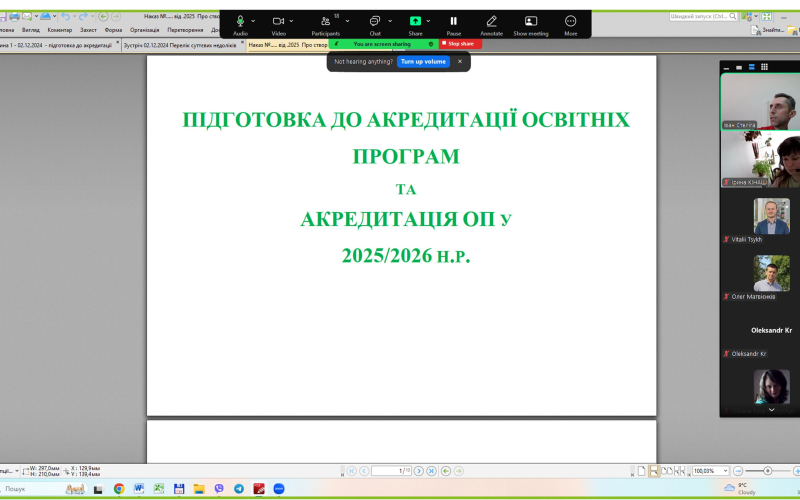Open Viber from the taskbar
The width and height of the screenshot is (800, 500).
coord(219,489)
